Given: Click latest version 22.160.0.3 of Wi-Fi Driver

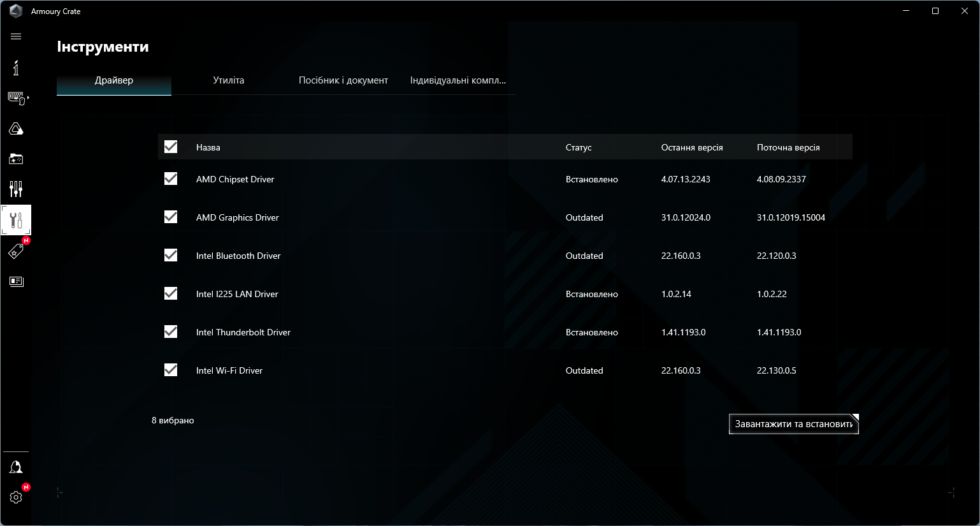Looking at the screenshot, I should click(x=681, y=370).
